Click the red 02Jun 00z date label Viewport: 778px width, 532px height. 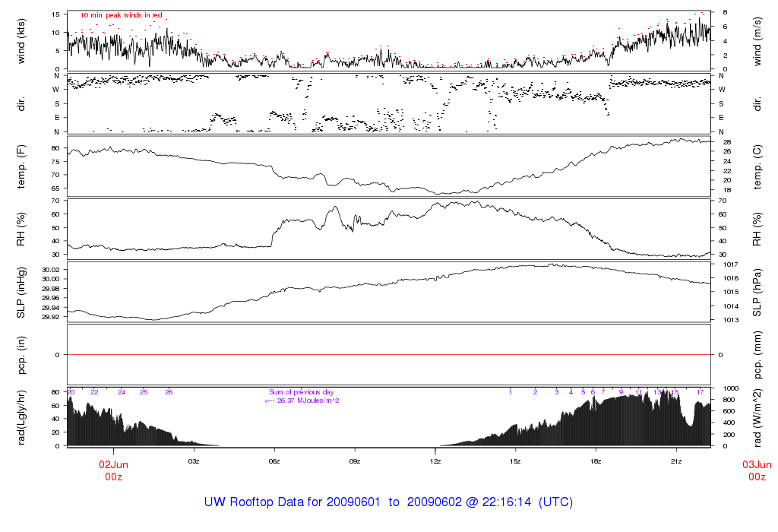tap(114, 470)
